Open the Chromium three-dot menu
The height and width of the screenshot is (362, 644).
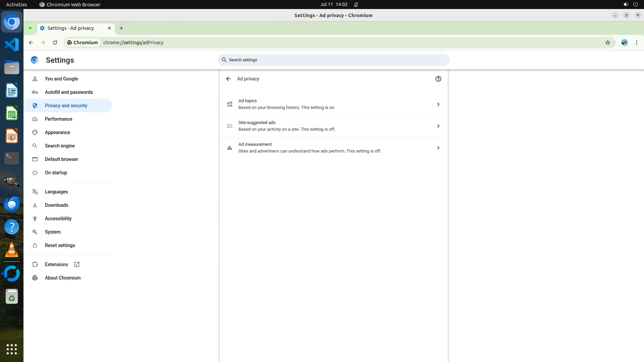pyautogui.click(x=636, y=43)
